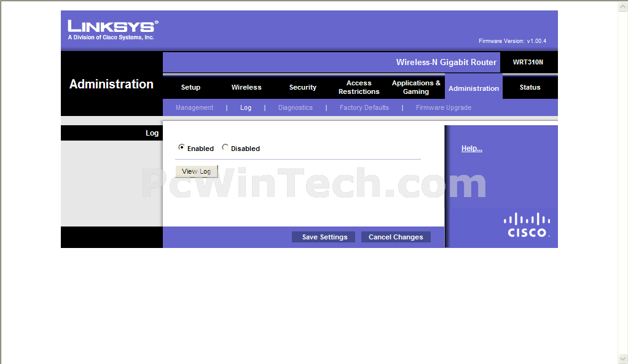This screenshot has width=628, height=364.
Task: Click the Log section heading
Action: pyautogui.click(x=152, y=133)
